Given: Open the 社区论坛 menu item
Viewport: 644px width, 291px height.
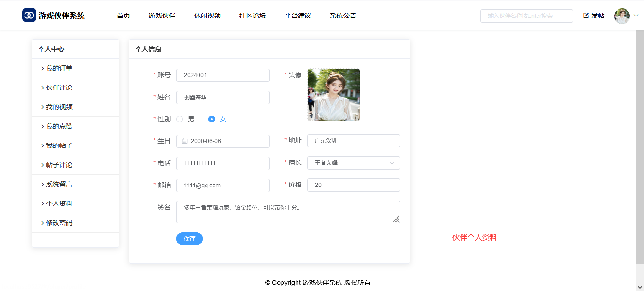Looking at the screenshot, I should pyautogui.click(x=252, y=16).
